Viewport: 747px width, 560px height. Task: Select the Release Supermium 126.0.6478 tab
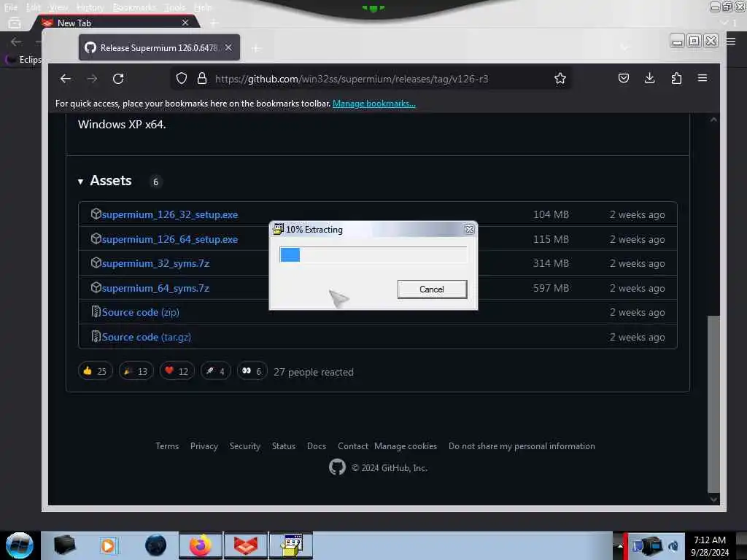[x=159, y=47]
